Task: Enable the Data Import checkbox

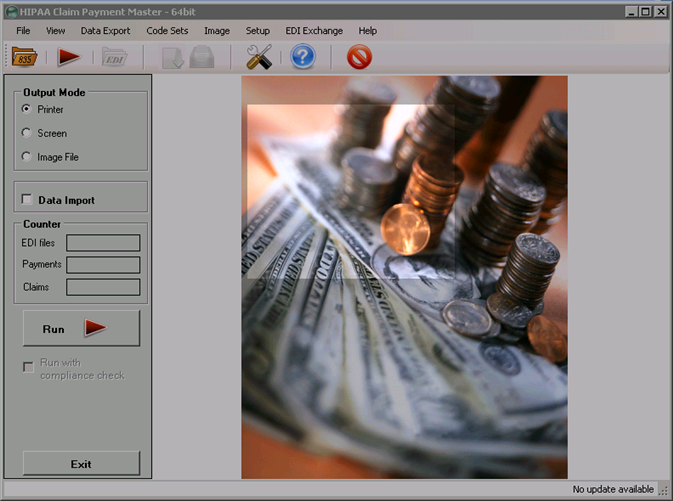Action: coord(27,200)
